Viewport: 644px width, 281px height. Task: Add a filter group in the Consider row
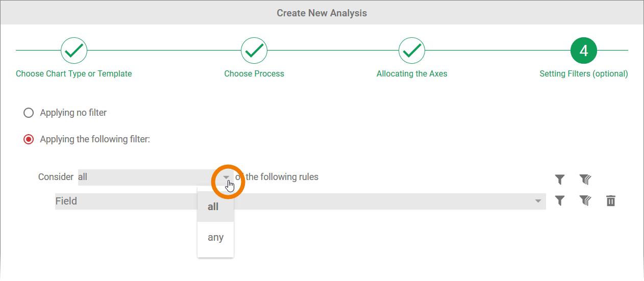pos(585,180)
